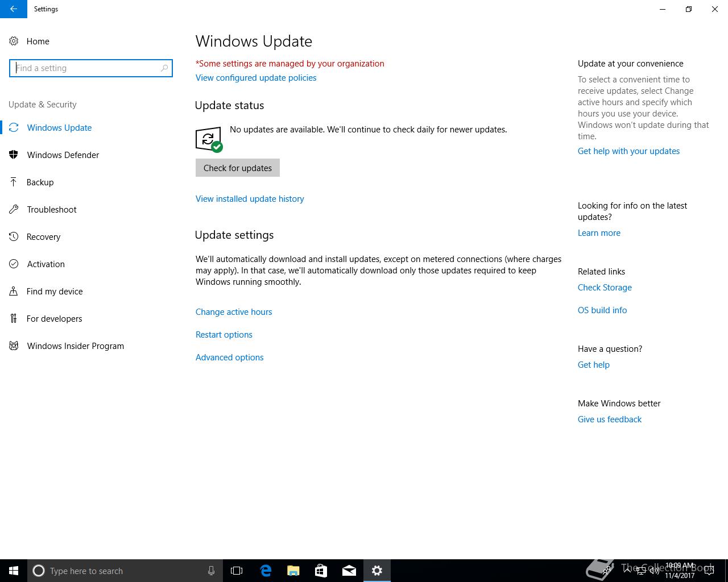Open the OS build info link

click(602, 310)
